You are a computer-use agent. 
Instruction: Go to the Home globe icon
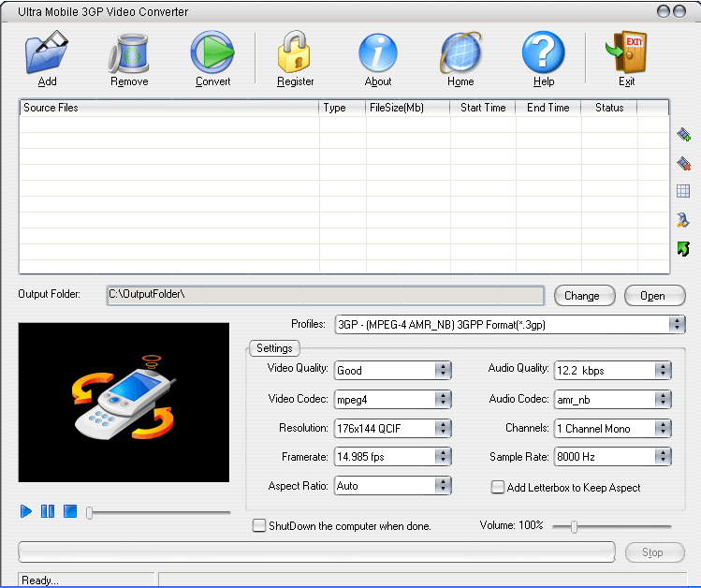(x=460, y=52)
